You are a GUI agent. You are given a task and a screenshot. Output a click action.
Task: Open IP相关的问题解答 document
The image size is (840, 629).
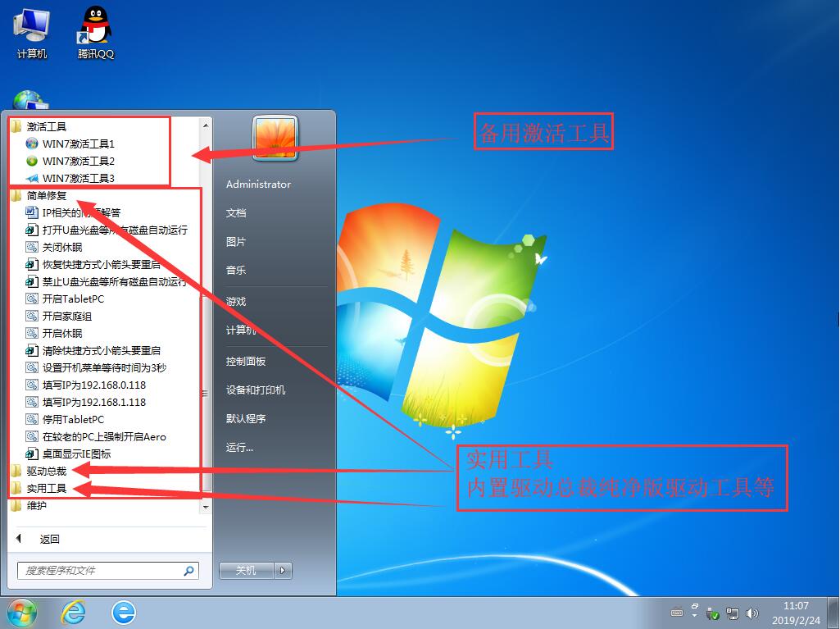74,212
